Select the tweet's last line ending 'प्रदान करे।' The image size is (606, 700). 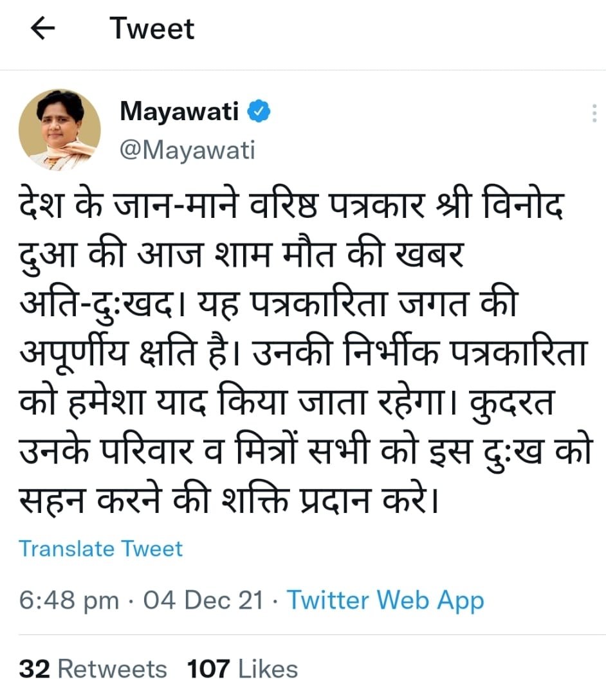[x=229, y=499]
